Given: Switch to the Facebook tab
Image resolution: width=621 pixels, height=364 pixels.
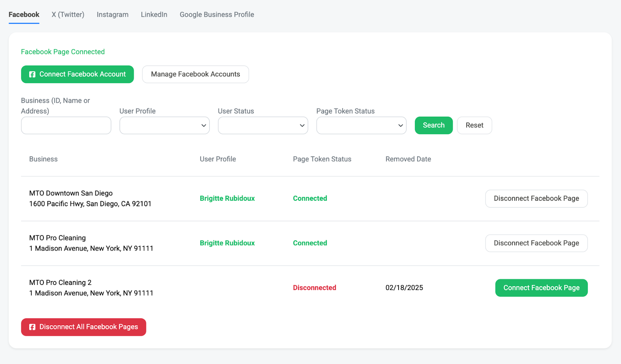Looking at the screenshot, I should (x=24, y=15).
